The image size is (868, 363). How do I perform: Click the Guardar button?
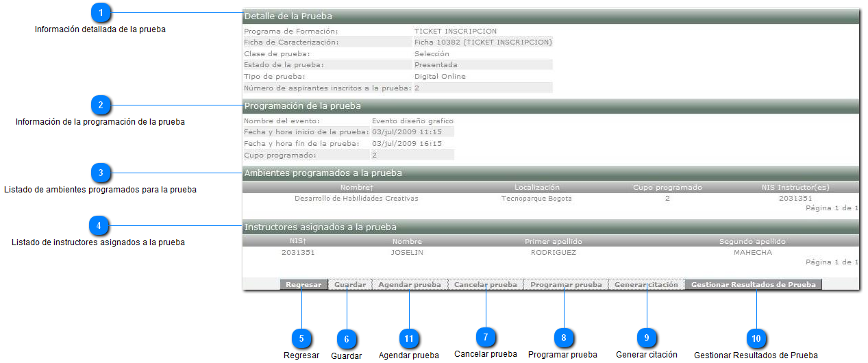tap(350, 285)
